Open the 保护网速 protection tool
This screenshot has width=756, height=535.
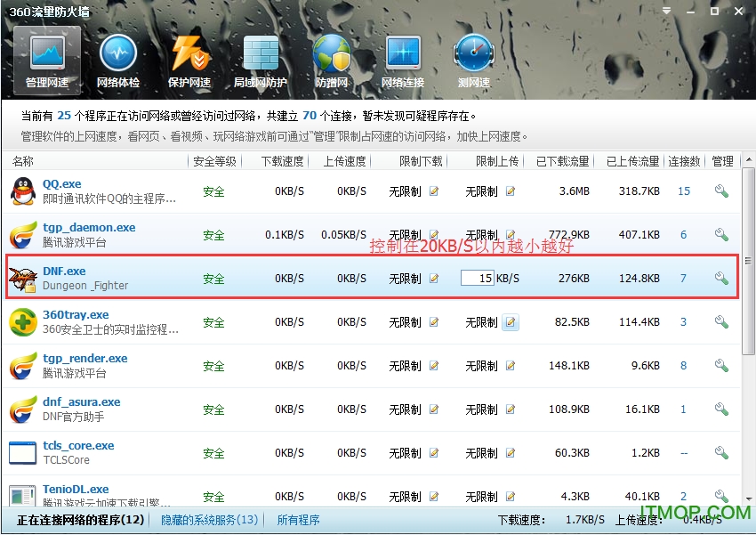pos(189,61)
